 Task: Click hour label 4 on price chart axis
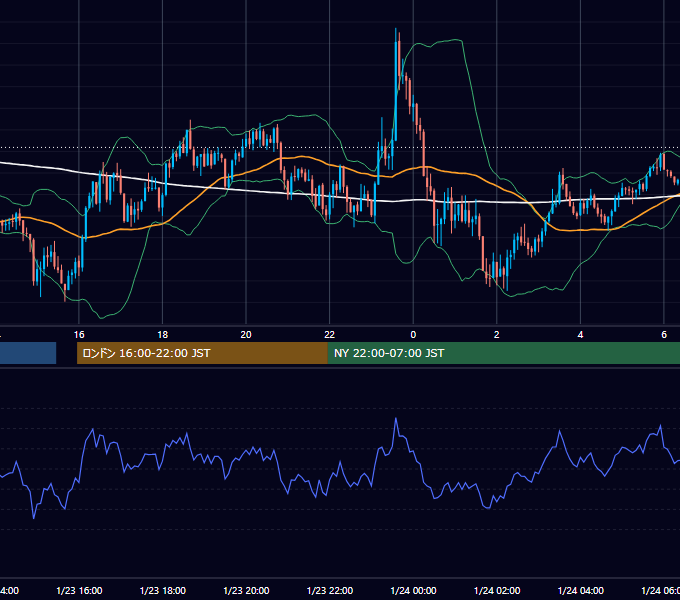tap(580, 334)
